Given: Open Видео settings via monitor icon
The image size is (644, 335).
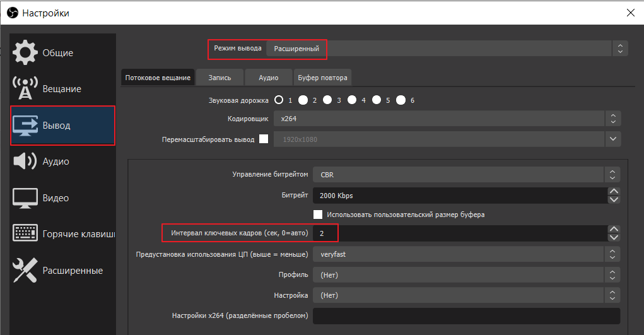Looking at the screenshot, I should [25, 198].
